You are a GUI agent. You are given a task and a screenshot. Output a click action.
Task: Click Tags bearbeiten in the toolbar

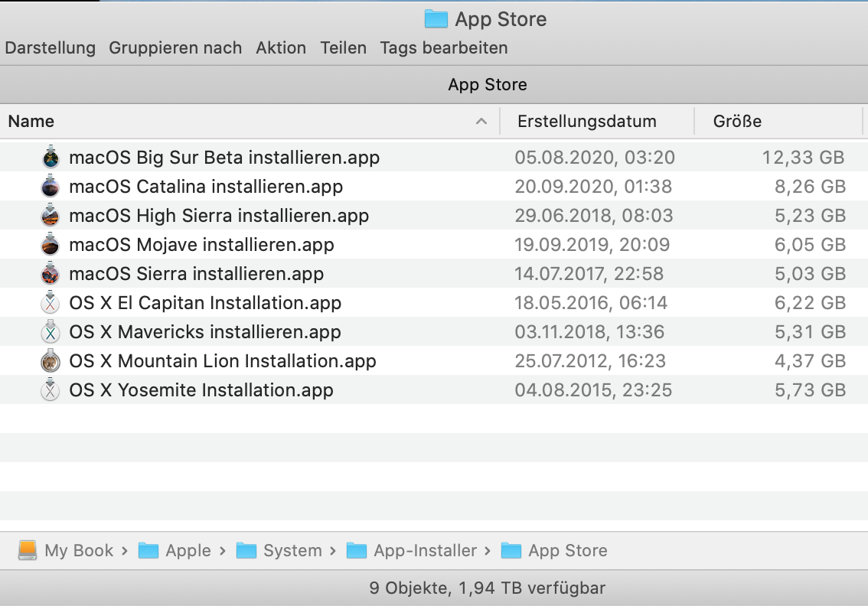(x=444, y=47)
